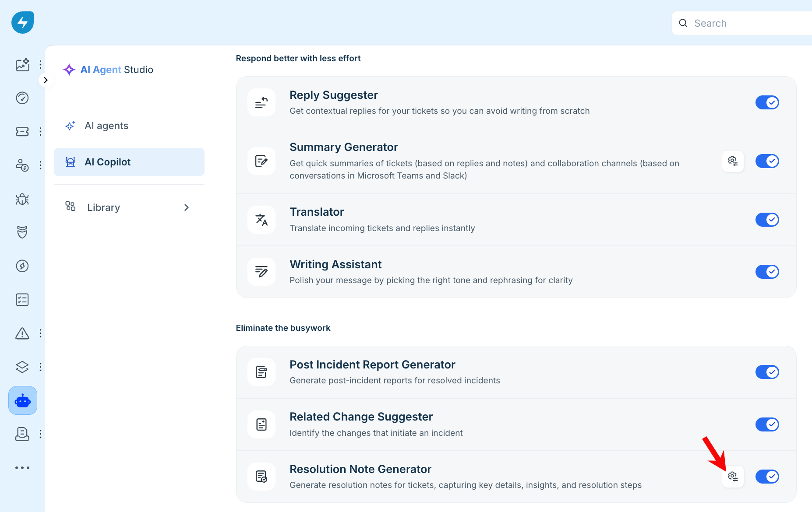Open the alert triangle sidebar icon
This screenshot has height=512, width=812.
pyautogui.click(x=22, y=333)
